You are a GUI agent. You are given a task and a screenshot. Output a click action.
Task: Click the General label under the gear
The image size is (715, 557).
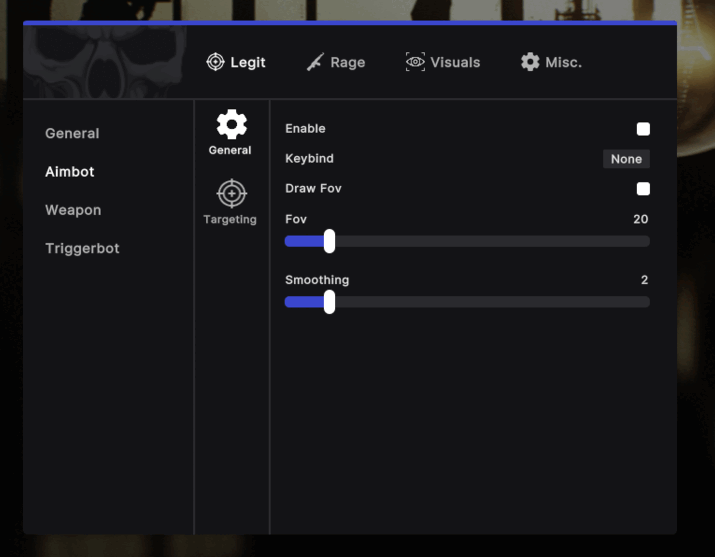click(x=230, y=150)
